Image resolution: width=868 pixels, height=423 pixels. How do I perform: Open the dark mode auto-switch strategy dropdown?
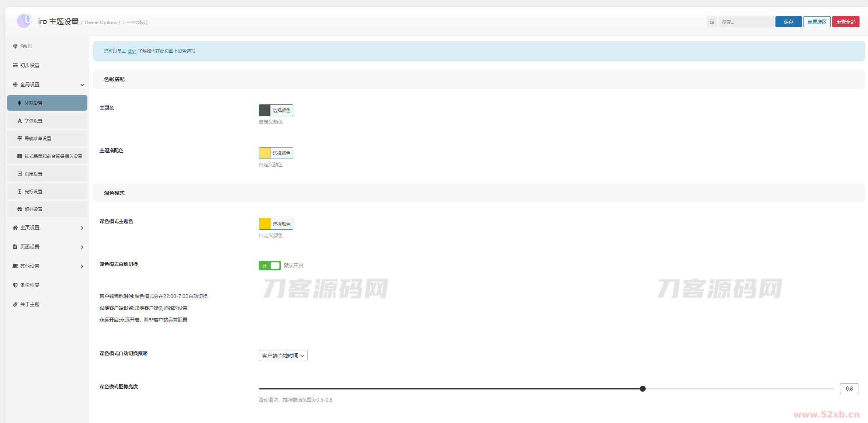283,356
